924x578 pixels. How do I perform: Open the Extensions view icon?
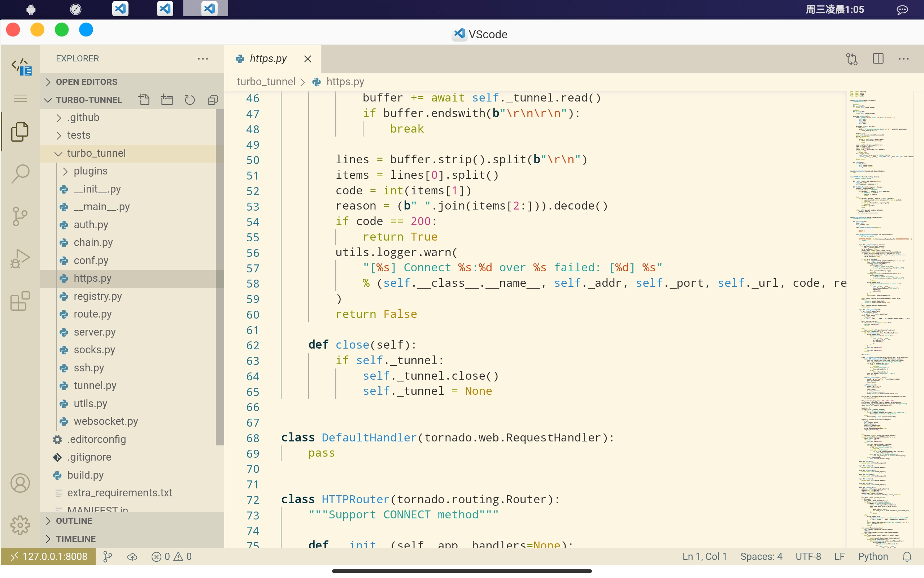[x=20, y=301]
